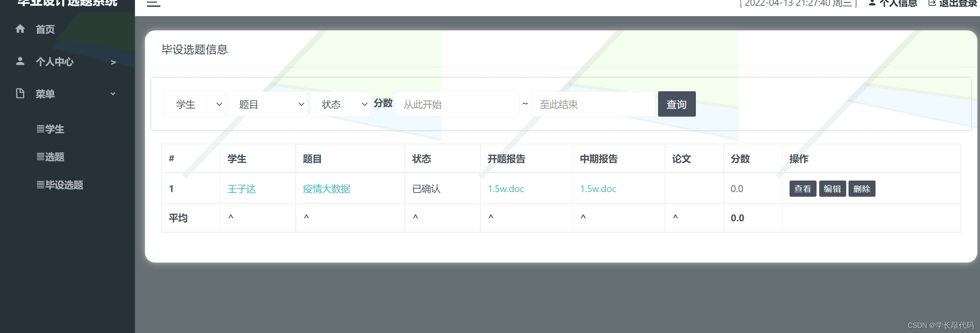Open 个人信息 in top bar

pyautogui.click(x=898, y=3)
